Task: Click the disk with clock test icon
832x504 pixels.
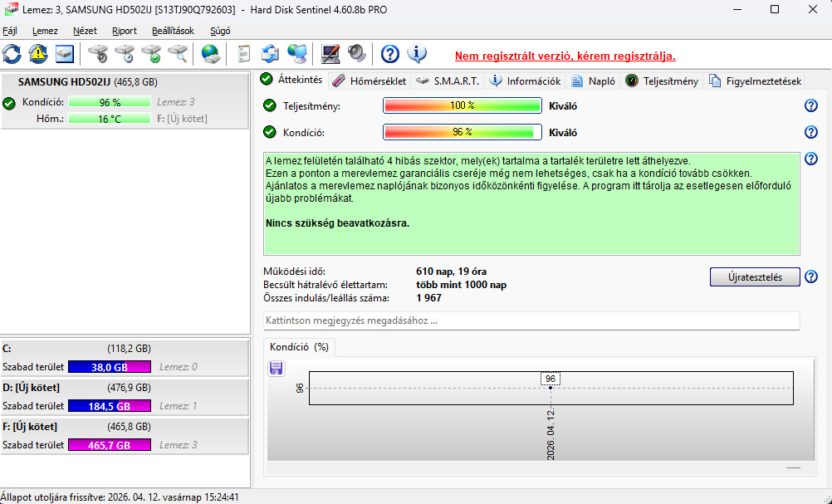Action: (x=125, y=54)
